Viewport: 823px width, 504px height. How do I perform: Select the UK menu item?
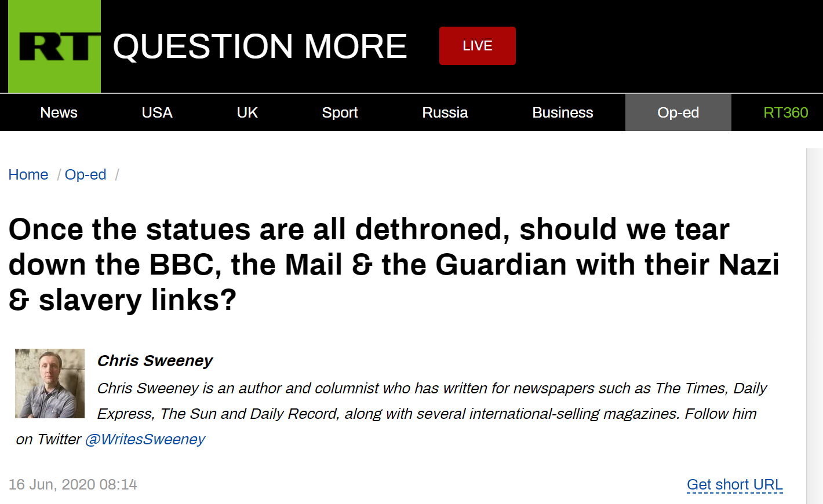click(247, 112)
